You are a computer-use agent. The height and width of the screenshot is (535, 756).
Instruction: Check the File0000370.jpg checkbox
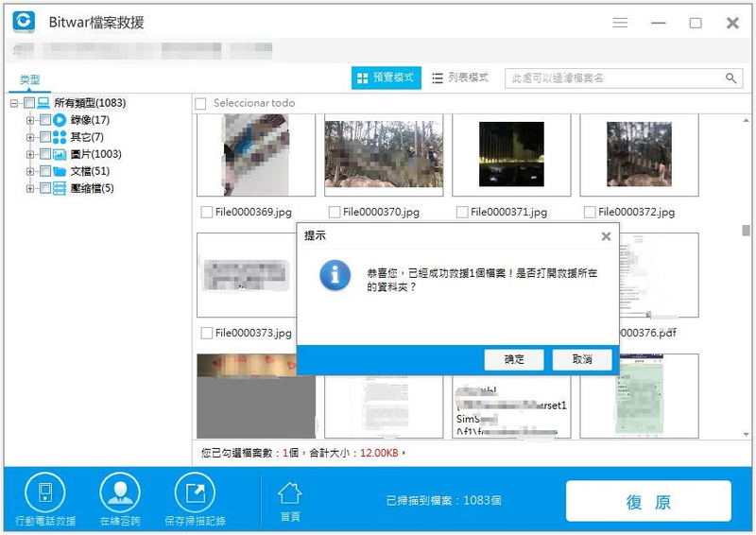335,213
